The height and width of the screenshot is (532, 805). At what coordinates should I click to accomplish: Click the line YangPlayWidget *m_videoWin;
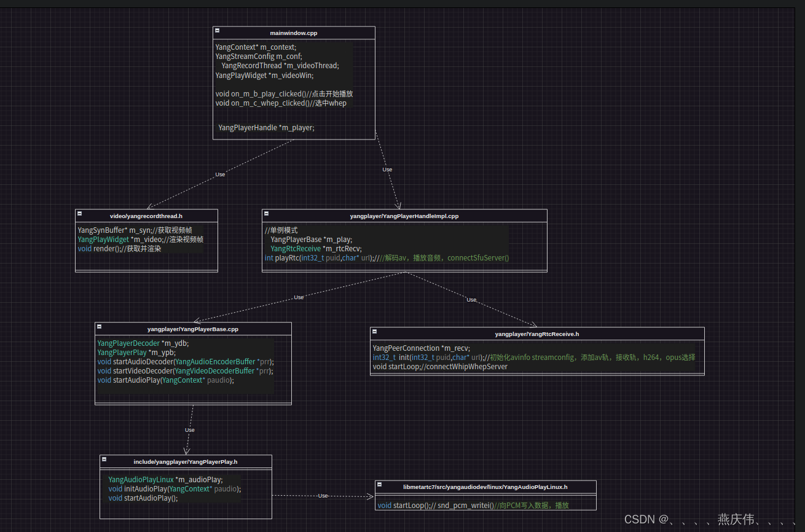click(264, 76)
